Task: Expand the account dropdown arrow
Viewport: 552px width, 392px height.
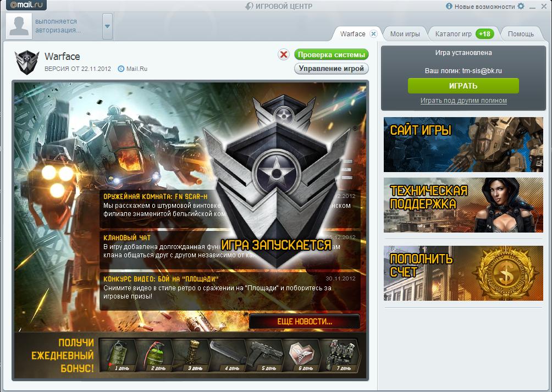Action: click(107, 26)
